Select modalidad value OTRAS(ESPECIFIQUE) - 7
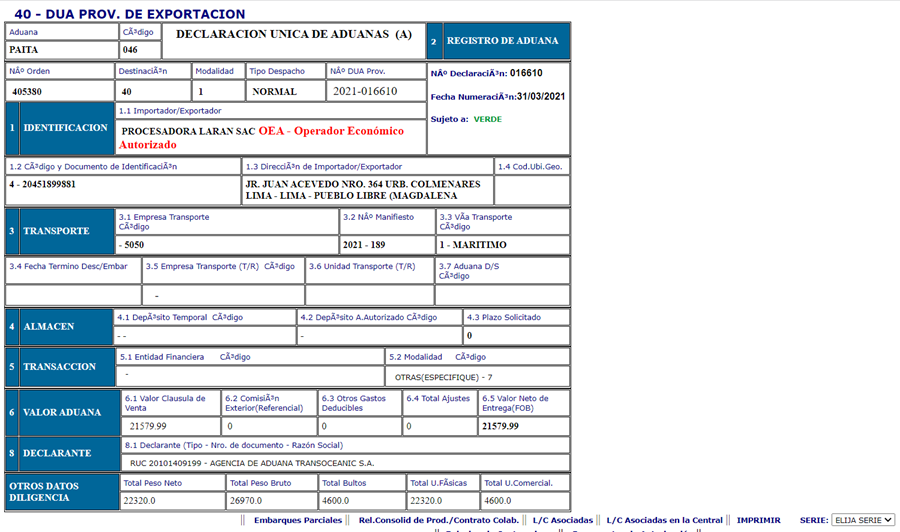The image size is (900, 532). (443, 378)
